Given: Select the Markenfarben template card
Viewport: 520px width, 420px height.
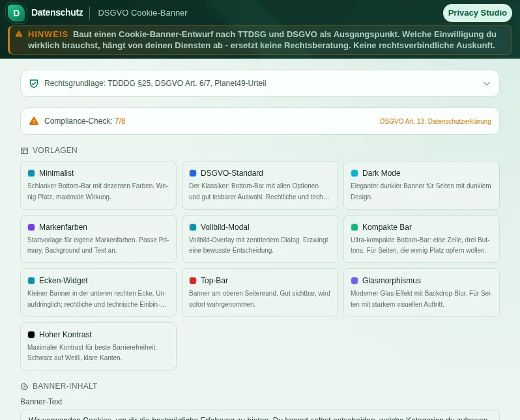Looking at the screenshot, I should 98,239.
